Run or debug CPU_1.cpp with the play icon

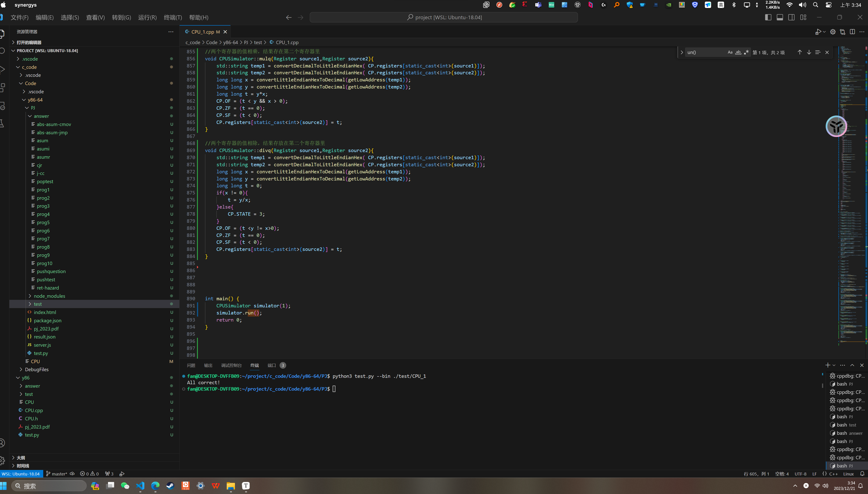pos(819,32)
